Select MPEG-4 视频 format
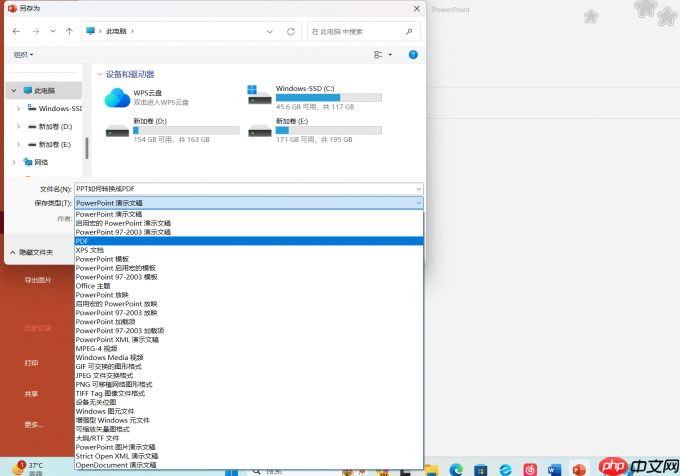 point(249,349)
